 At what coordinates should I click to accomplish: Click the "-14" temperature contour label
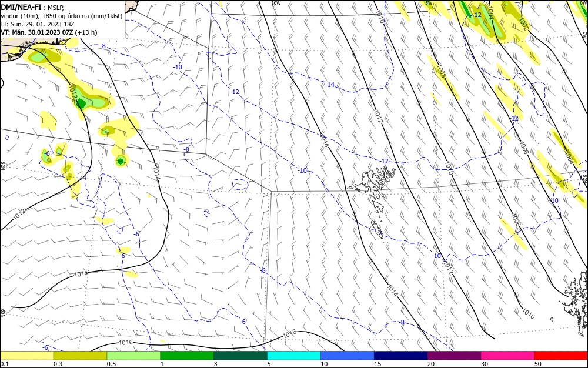click(x=330, y=85)
